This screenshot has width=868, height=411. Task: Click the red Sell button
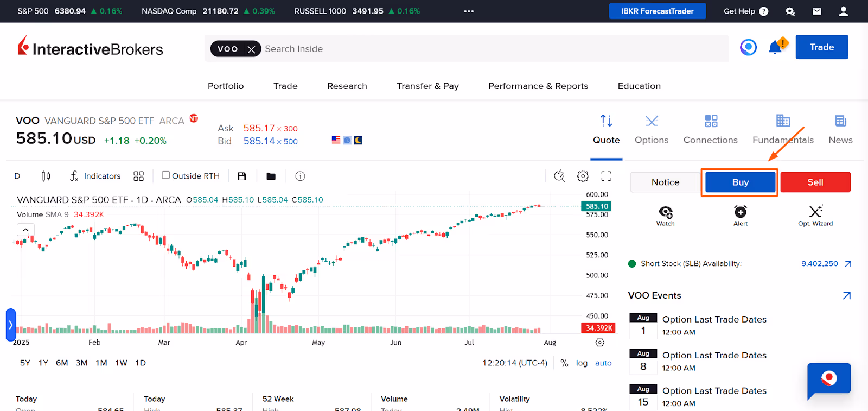coord(815,182)
